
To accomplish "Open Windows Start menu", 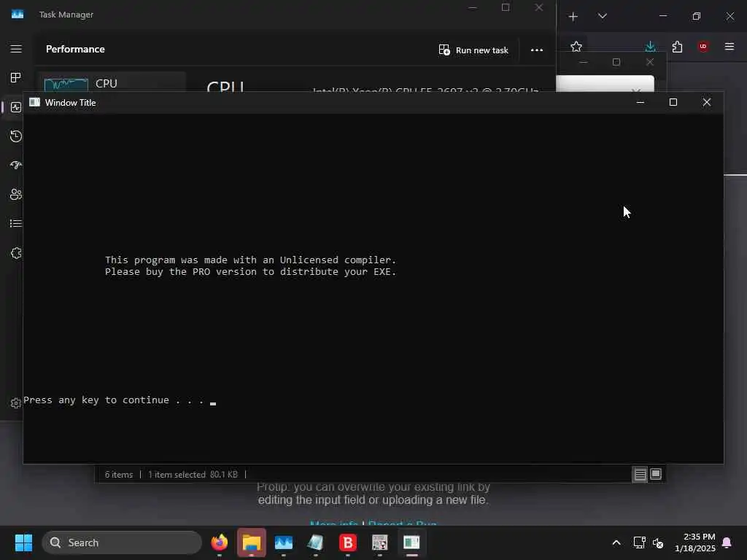I will (x=23, y=542).
